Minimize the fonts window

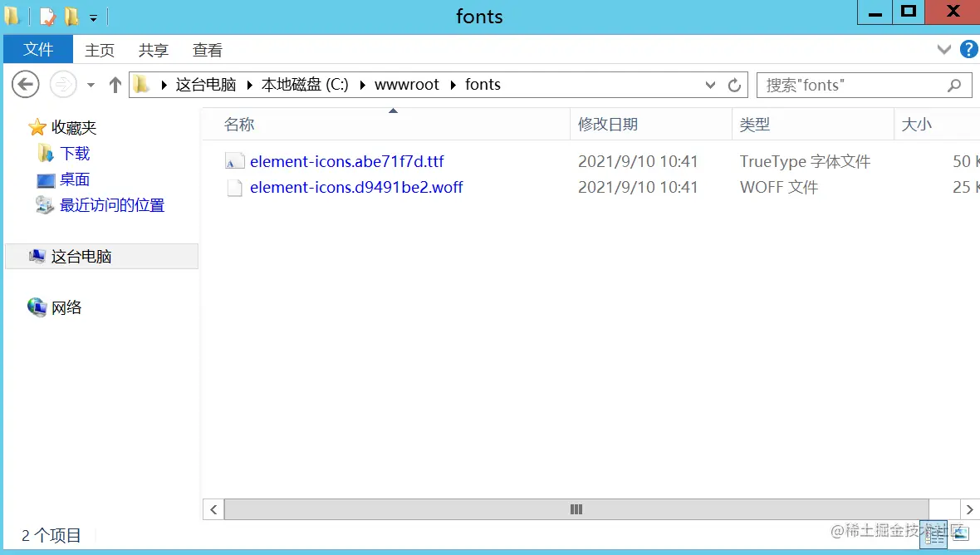[x=875, y=12]
